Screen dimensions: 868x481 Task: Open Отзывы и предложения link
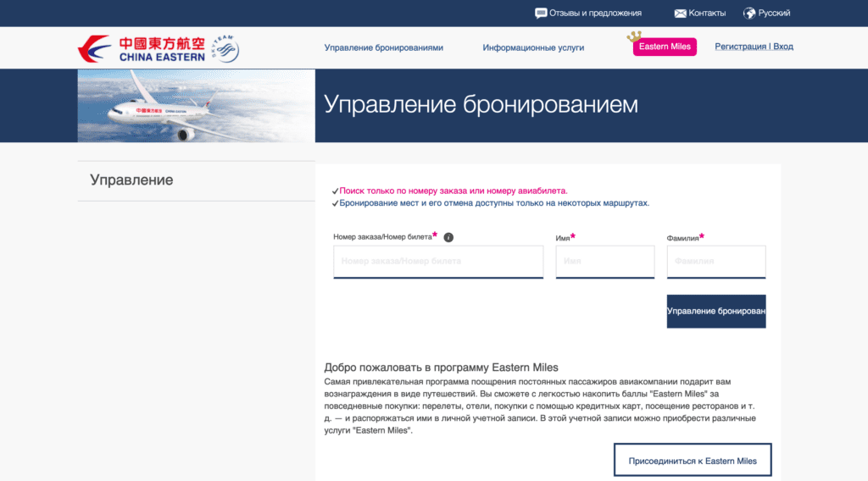[x=595, y=14]
